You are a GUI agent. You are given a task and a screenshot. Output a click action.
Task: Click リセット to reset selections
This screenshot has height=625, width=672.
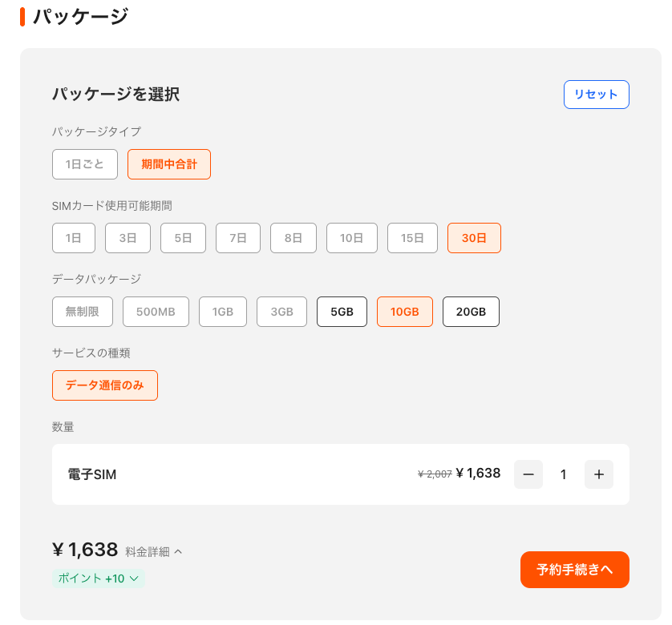596,94
